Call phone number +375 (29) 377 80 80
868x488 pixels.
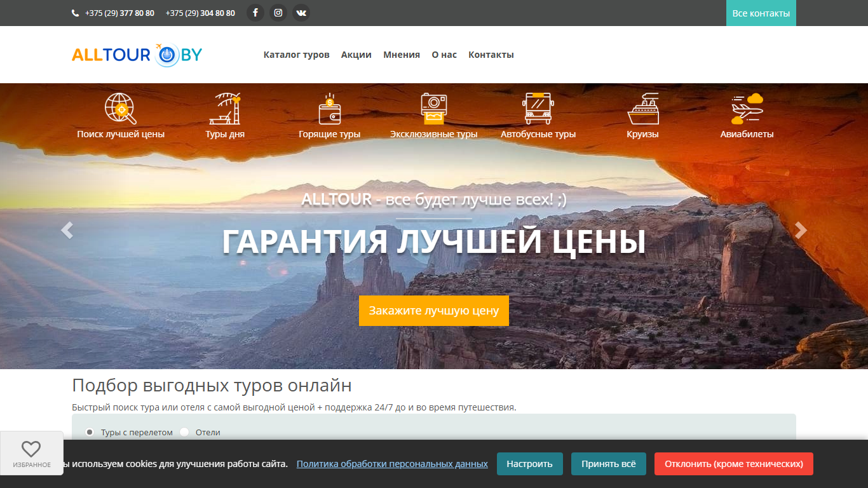119,13
